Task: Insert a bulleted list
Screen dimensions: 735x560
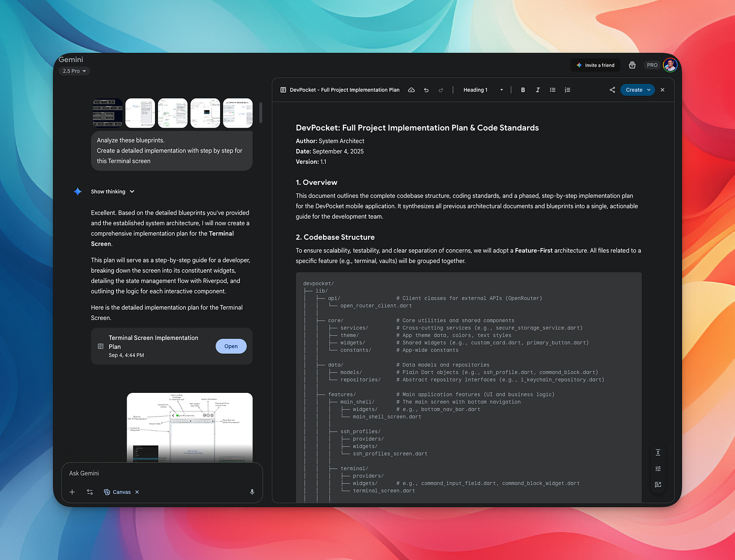Action: (x=553, y=90)
